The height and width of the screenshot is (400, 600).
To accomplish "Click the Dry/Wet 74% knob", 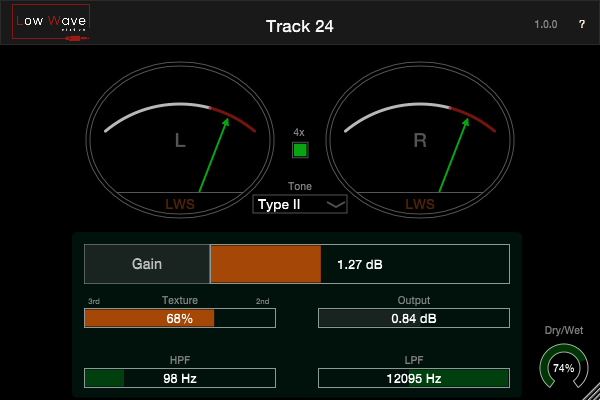I will coord(564,368).
